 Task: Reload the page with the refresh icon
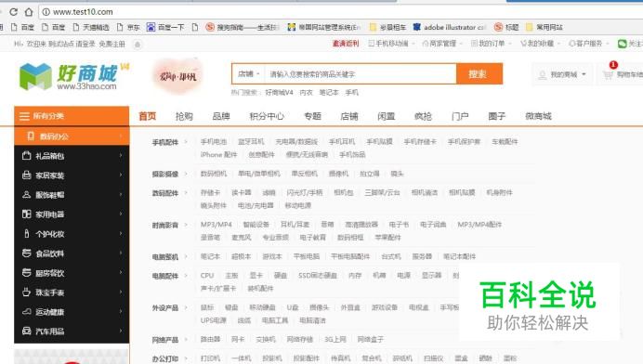click(x=14, y=12)
